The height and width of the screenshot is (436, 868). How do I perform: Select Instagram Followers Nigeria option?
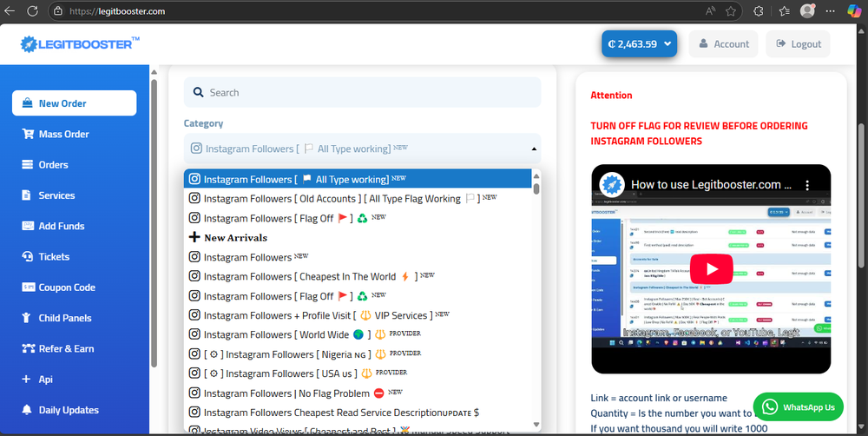tap(358, 354)
